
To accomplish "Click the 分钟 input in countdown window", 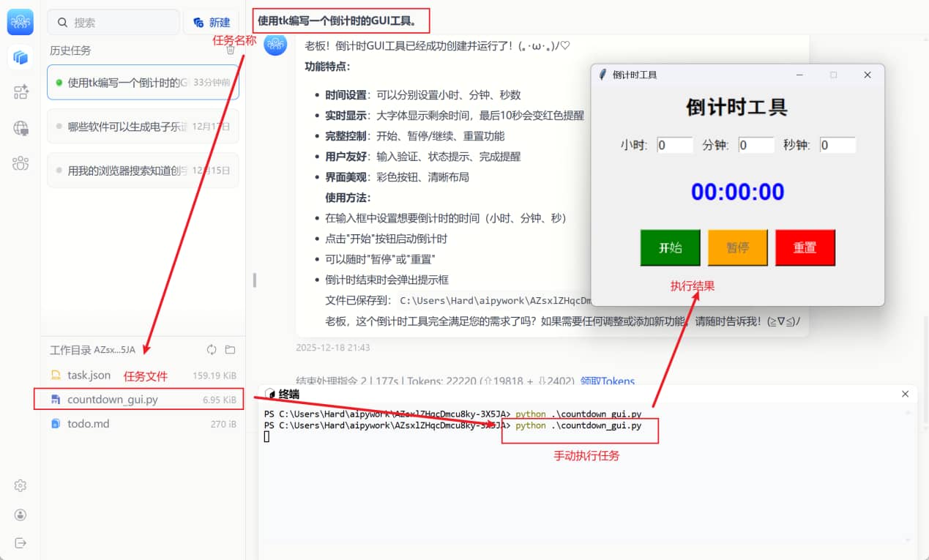I will [756, 145].
